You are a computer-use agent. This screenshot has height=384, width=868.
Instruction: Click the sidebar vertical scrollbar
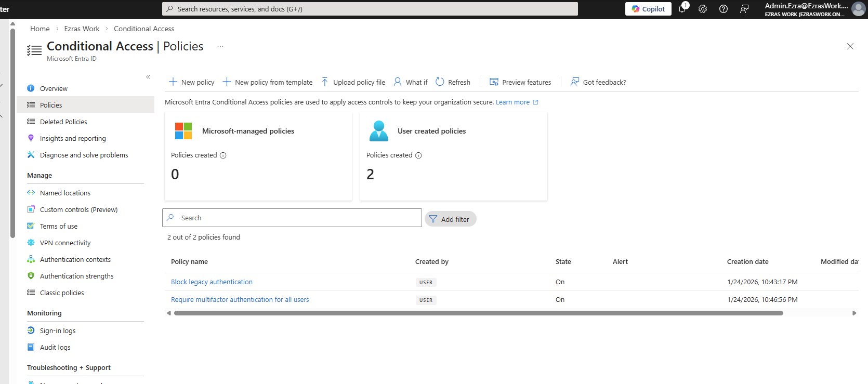12,133
